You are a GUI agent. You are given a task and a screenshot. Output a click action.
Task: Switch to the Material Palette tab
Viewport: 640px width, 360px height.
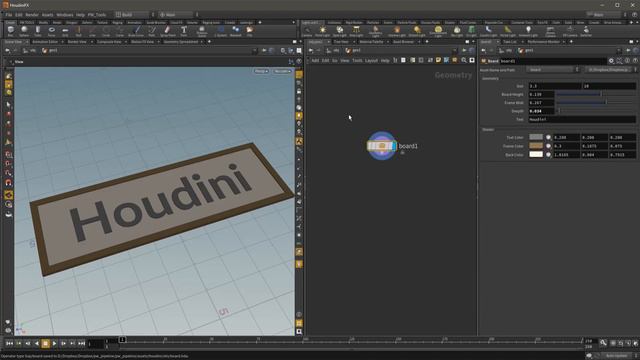pyautogui.click(x=371, y=42)
